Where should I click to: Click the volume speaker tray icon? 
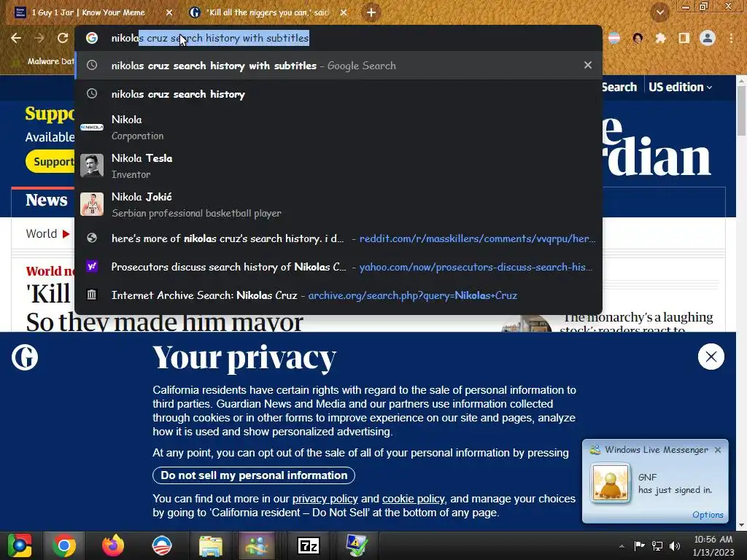[x=675, y=545]
